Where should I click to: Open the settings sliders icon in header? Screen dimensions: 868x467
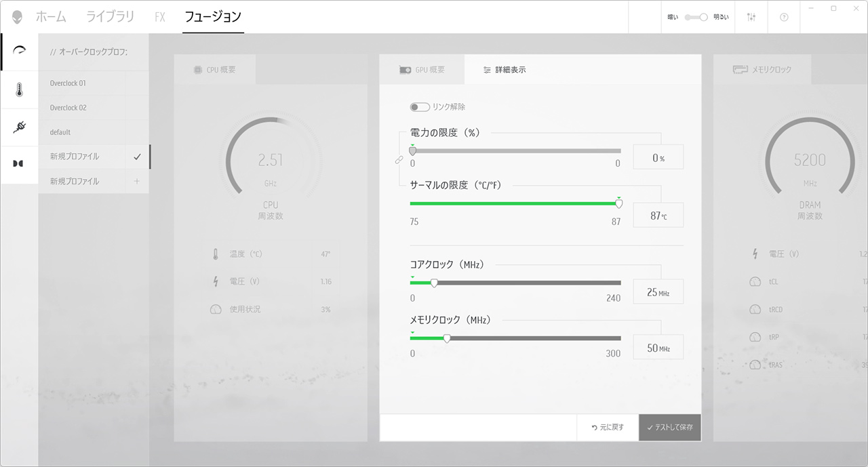[751, 17]
